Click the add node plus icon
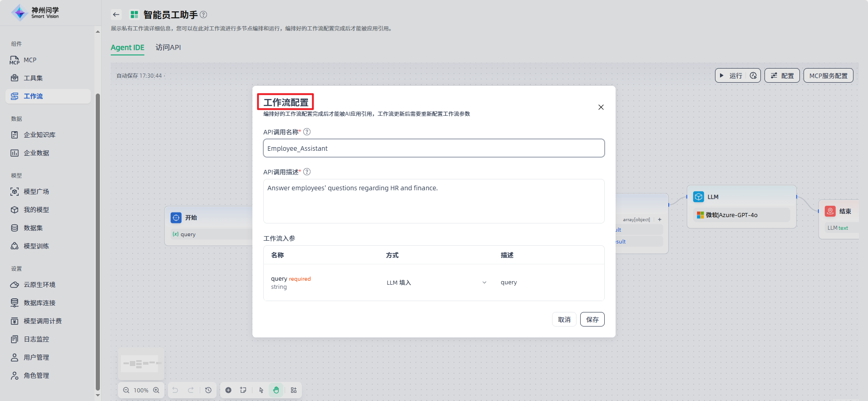The image size is (868, 401). (228, 390)
